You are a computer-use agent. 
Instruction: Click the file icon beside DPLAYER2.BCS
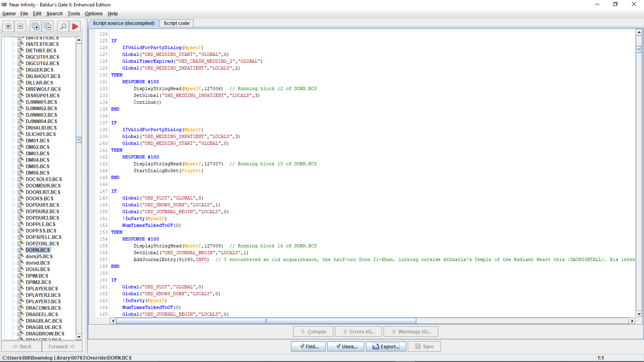point(21,295)
